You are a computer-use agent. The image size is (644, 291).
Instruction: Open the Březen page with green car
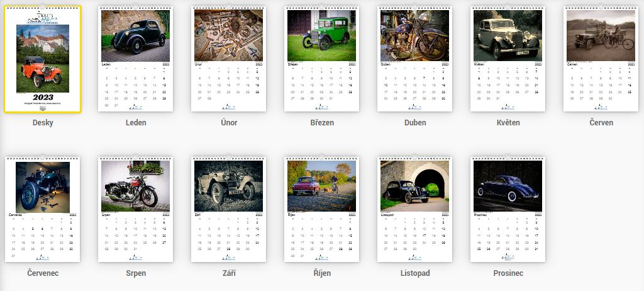(x=321, y=59)
